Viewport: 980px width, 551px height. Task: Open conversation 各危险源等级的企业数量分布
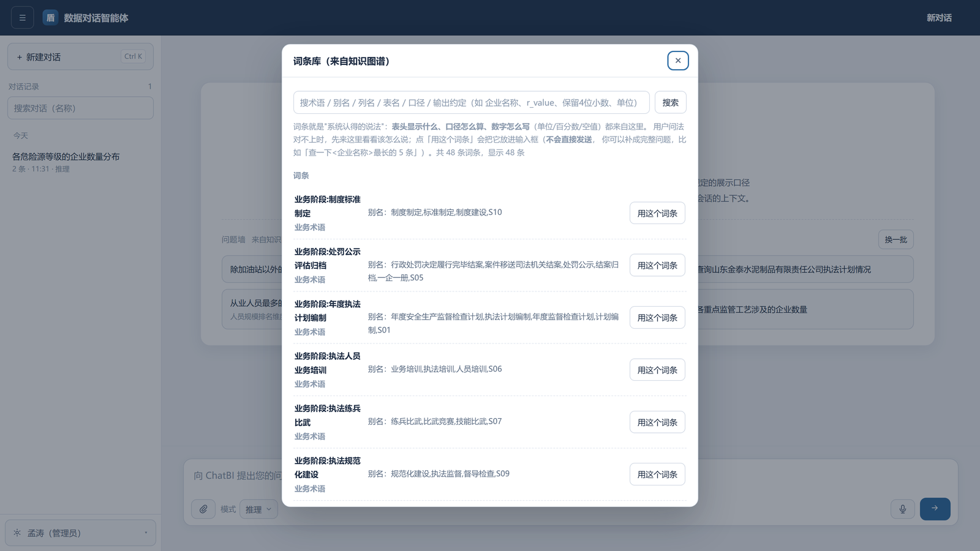[x=80, y=162]
